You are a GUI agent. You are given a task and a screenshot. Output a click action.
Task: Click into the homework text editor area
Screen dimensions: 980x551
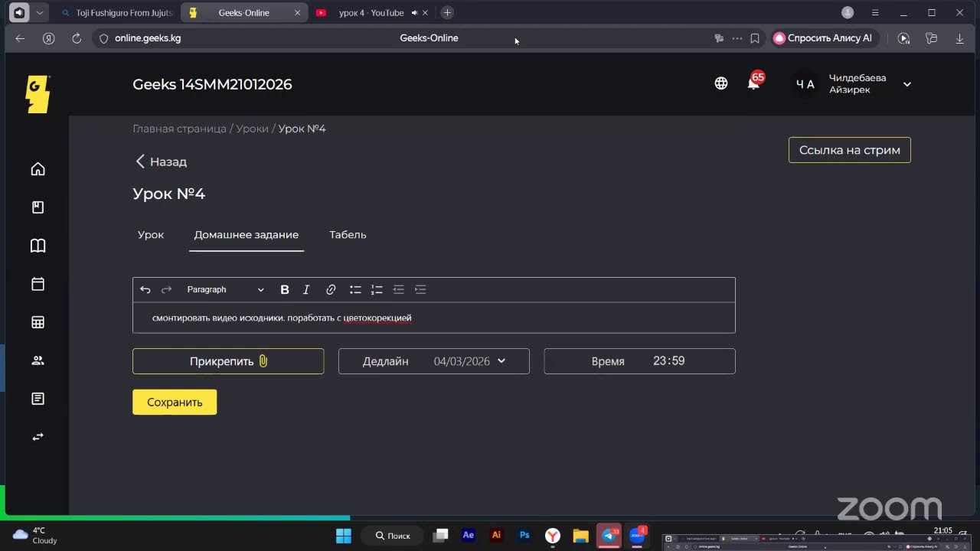(434, 318)
